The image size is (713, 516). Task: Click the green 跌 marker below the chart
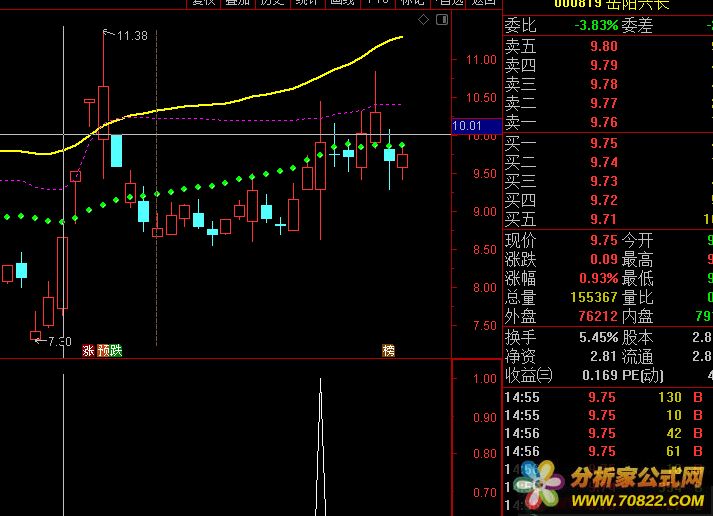click(116, 351)
